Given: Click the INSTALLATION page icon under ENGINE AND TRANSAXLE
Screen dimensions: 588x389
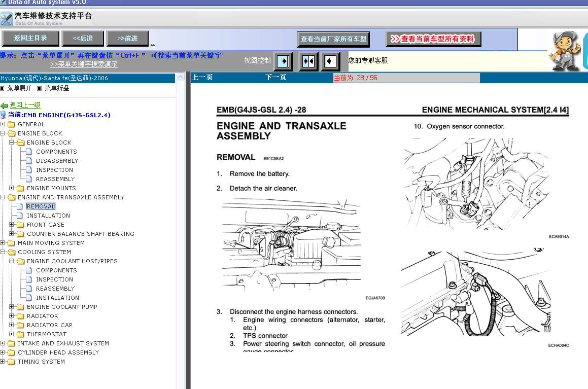Looking at the screenshot, I should [x=20, y=216].
